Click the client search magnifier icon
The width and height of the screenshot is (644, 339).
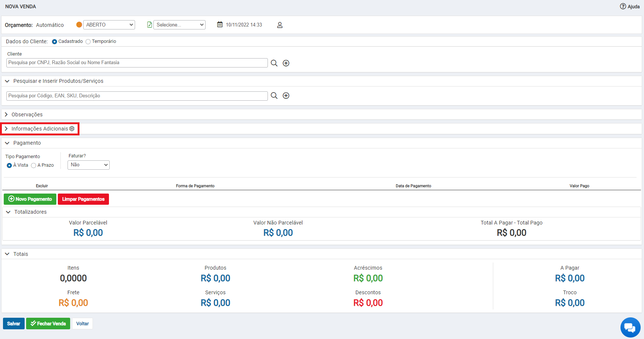[x=274, y=63]
